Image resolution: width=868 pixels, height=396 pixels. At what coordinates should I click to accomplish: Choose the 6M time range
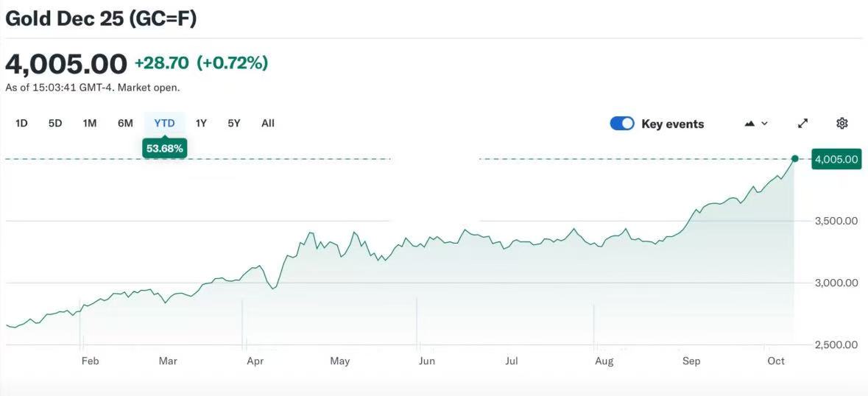[125, 124]
